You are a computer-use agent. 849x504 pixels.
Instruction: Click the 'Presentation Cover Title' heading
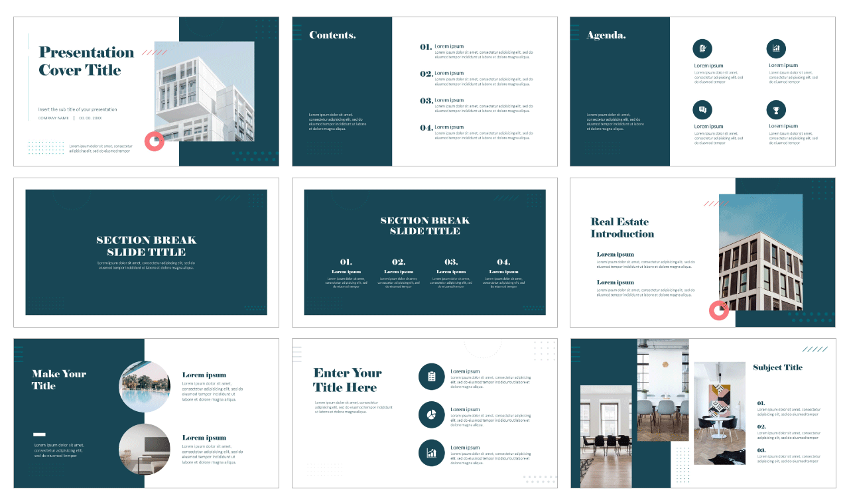point(86,61)
